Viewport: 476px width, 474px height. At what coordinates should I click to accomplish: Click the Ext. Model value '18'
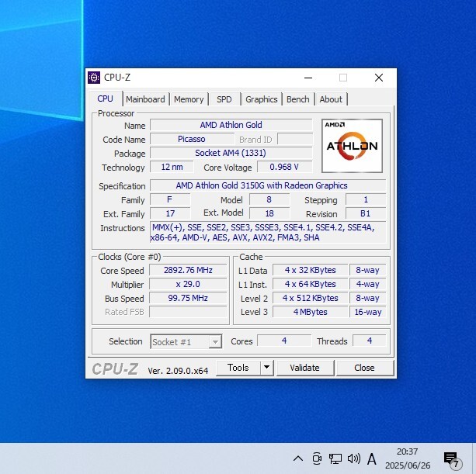tap(269, 213)
